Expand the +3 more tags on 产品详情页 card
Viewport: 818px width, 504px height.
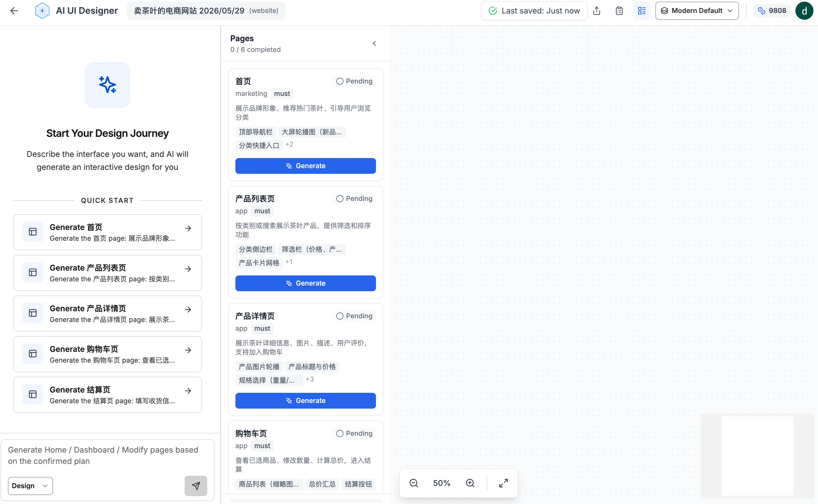[310, 379]
